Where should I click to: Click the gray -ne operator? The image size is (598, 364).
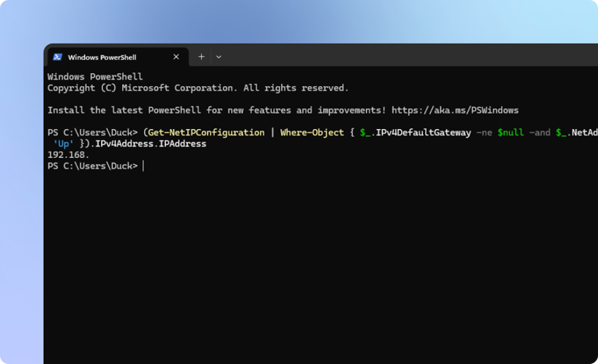point(484,132)
